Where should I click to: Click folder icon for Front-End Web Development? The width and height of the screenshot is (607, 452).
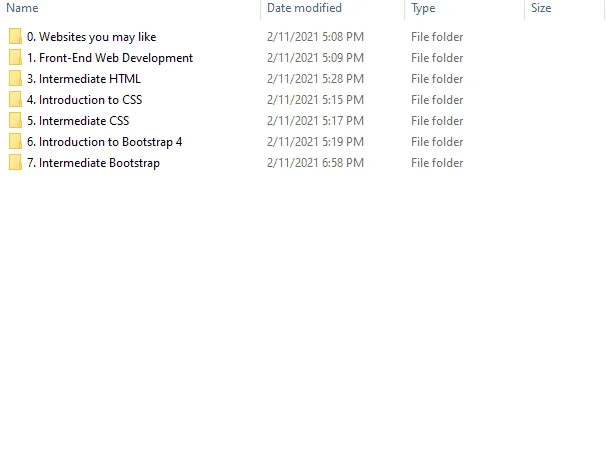click(15, 57)
